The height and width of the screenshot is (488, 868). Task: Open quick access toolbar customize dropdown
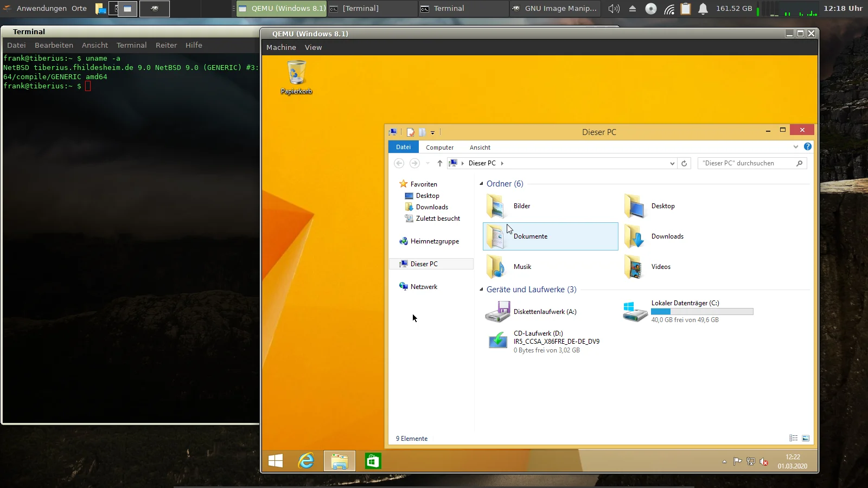click(x=432, y=132)
